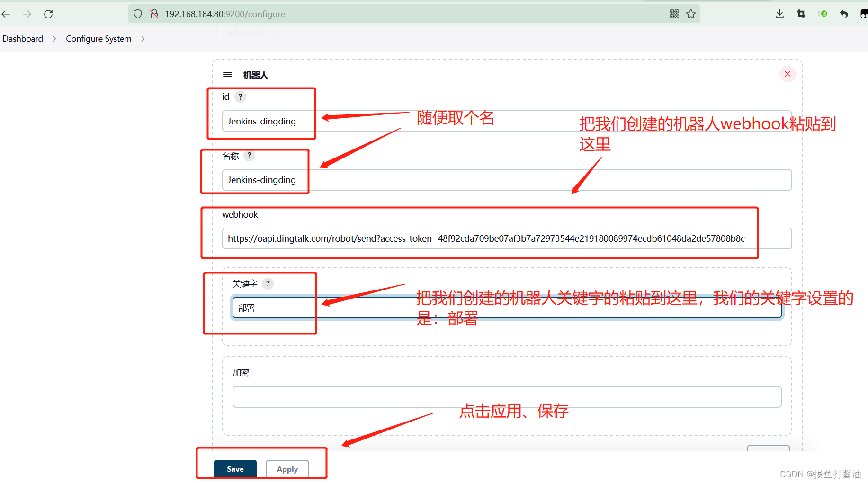Click the crop screenshot toolbar icon
The image size is (868, 483).
(801, 14)
